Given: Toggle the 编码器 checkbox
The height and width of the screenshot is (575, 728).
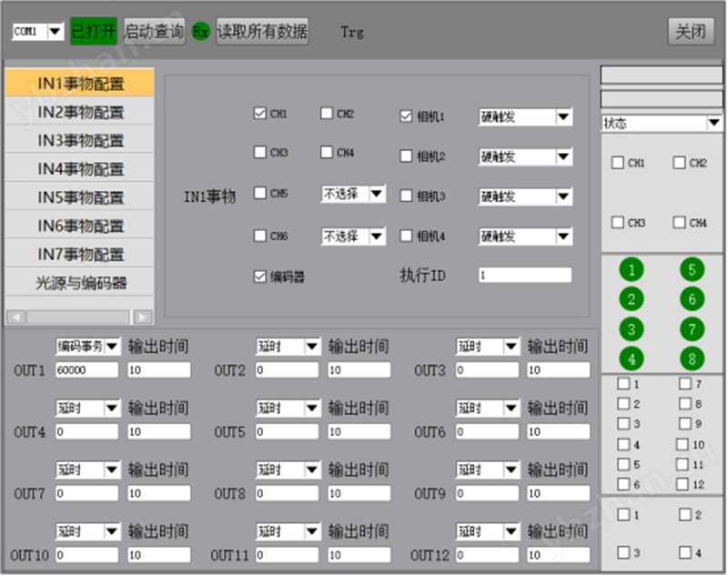Looking at the screenshot, I should (x=260, y=277).
